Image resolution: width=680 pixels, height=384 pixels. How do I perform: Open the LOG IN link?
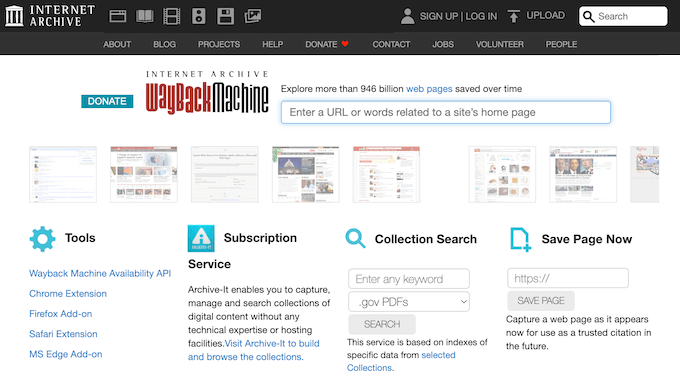click(x=481, y=16)
